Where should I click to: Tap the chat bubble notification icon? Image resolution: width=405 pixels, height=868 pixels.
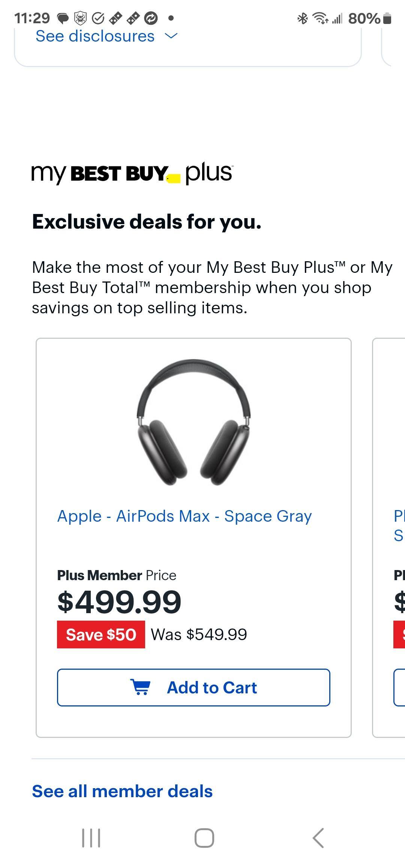tap(63, 18)
